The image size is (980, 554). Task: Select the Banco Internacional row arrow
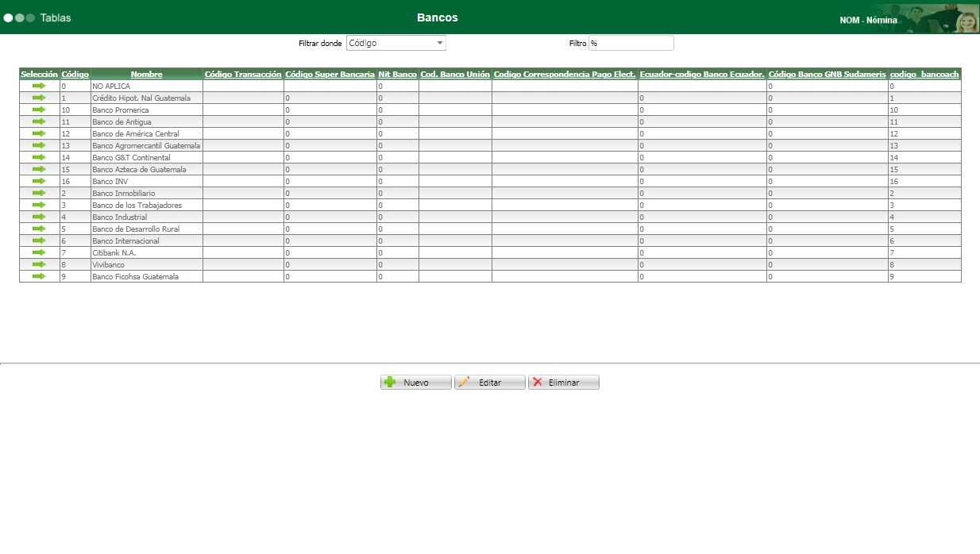click(39, 240)
